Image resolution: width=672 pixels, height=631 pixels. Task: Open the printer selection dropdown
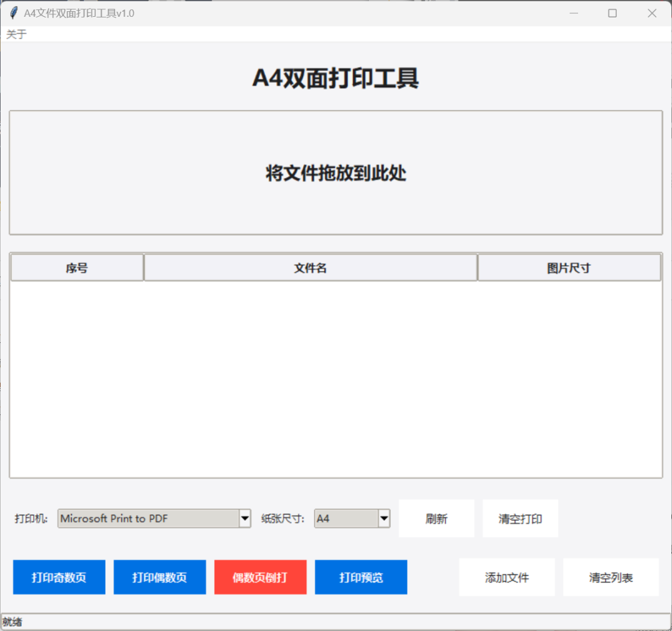point(245,518)
